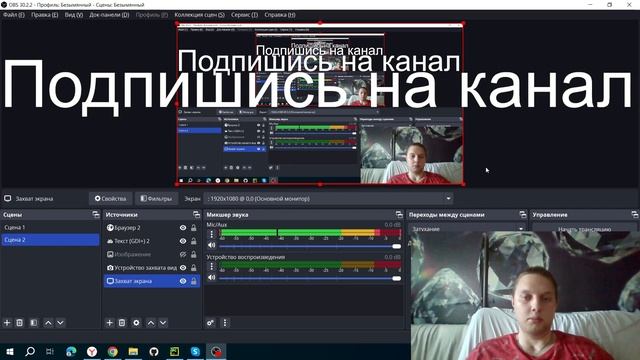Remove selected scene with trash icon

pos(20,323)
